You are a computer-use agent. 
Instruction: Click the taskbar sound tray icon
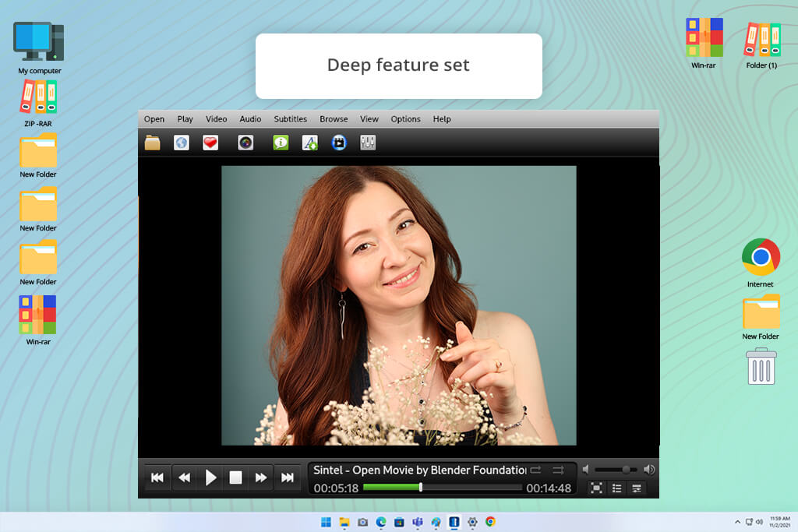point(759,522)
